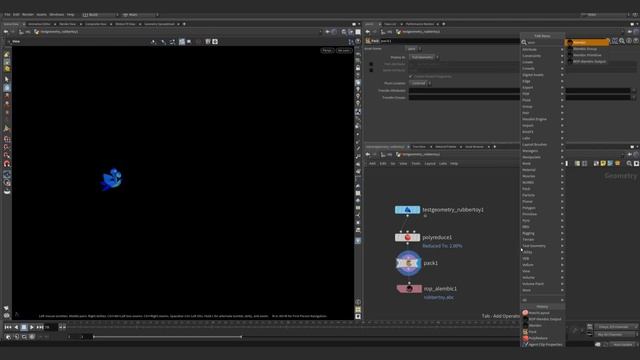
Task: Pick PolyReduce from Tab menu history
Action: click(x=542, y=338)
